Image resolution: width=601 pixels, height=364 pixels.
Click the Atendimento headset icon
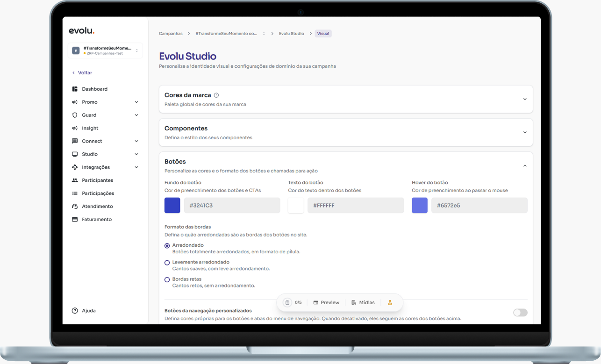coord(75,206)
